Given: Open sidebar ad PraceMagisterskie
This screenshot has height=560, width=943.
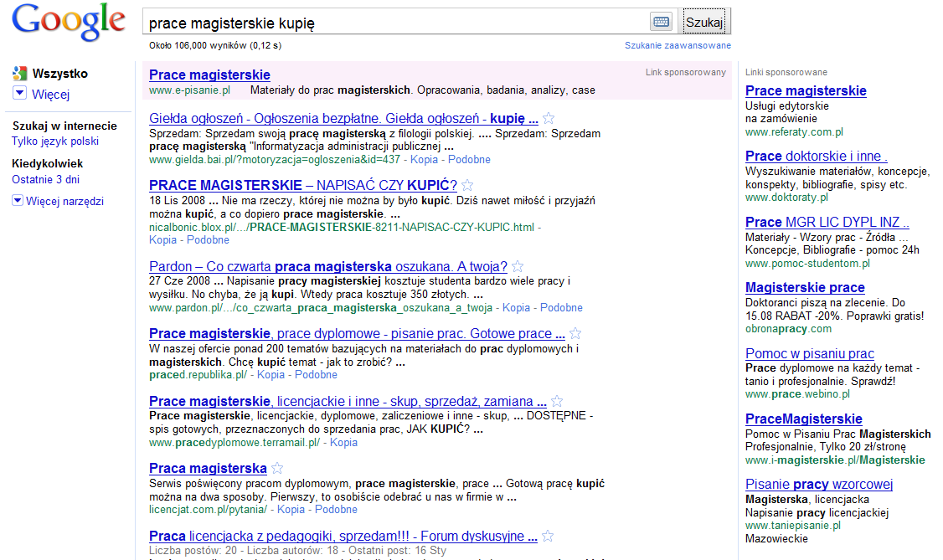Looking at the screenshot, I should [803, 419].
